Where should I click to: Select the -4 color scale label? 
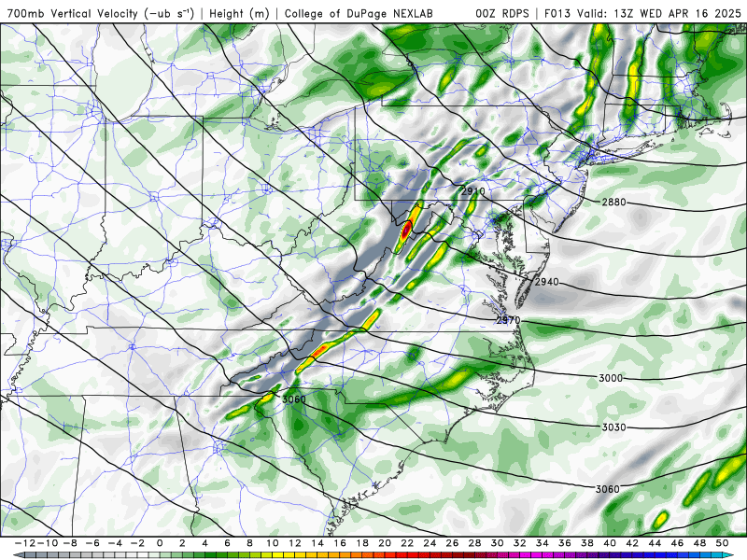[x=115, y=543]
